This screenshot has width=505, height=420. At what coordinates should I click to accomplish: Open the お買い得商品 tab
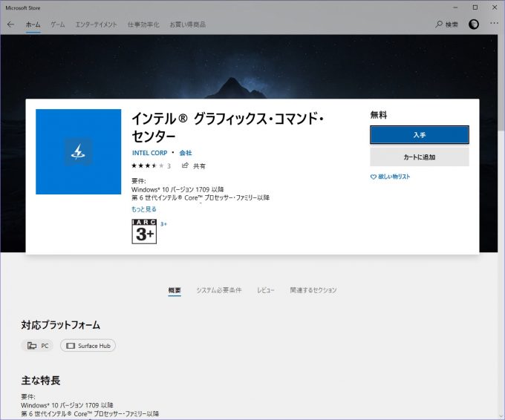[x=187, y=24]
